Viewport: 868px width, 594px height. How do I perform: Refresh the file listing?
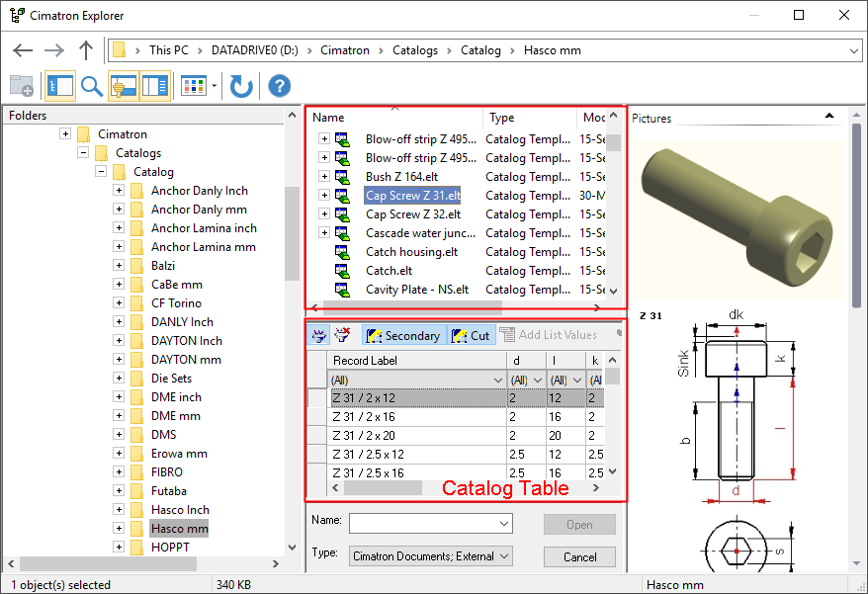click(241, 86)
